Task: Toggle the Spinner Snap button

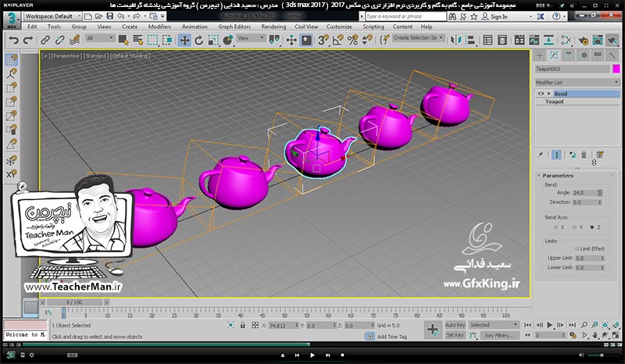Action: point(367,40)
